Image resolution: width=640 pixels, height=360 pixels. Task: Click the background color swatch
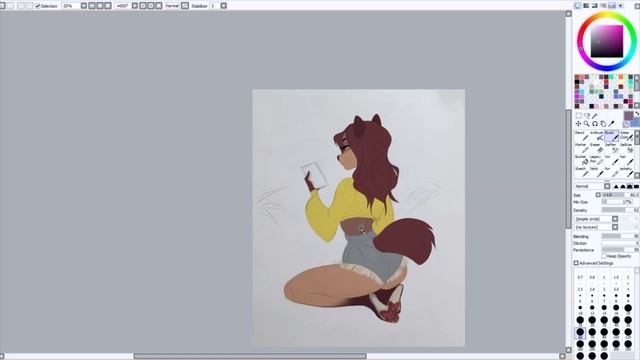tap(636, 122)
